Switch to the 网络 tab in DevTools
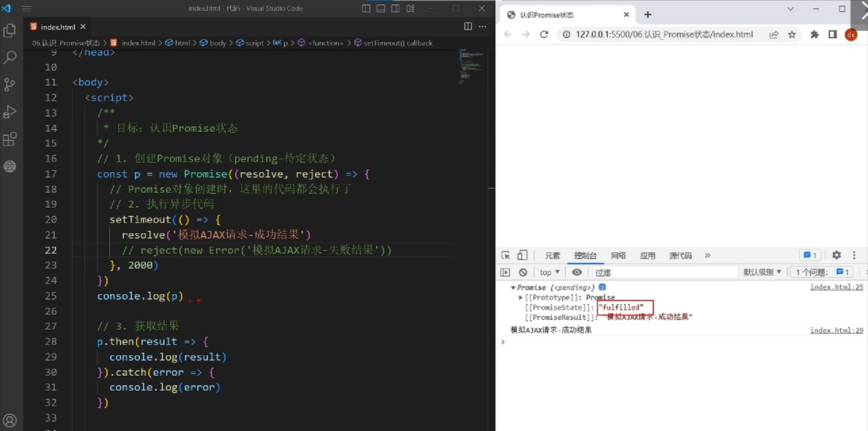Screen dimensions: 868x431 (x=618, y=255)
